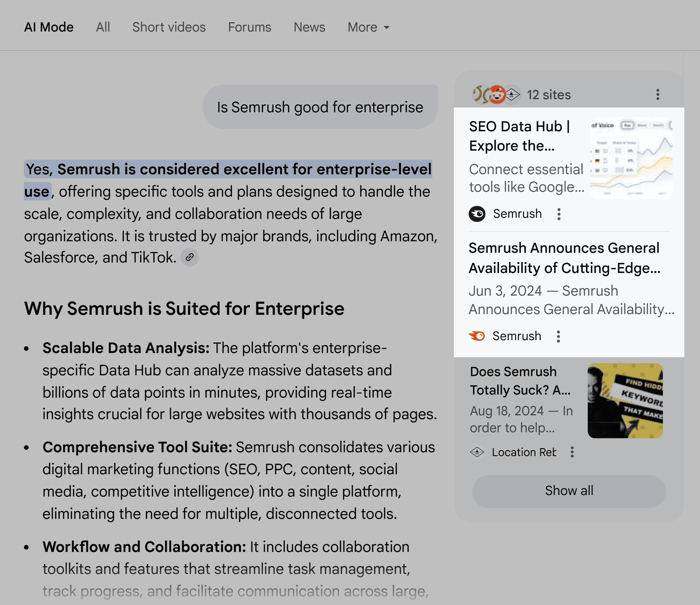Expand the sites list with Show all

[x=569, y=491]
